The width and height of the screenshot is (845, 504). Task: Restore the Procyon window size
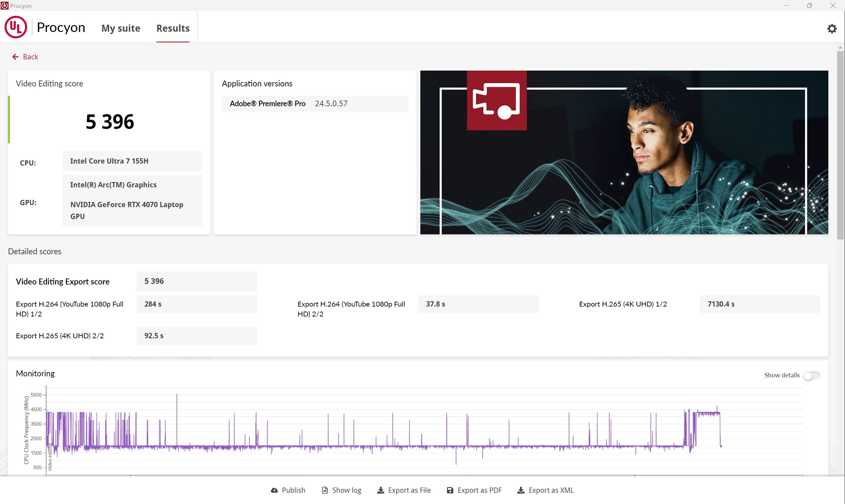pos(809,5)
